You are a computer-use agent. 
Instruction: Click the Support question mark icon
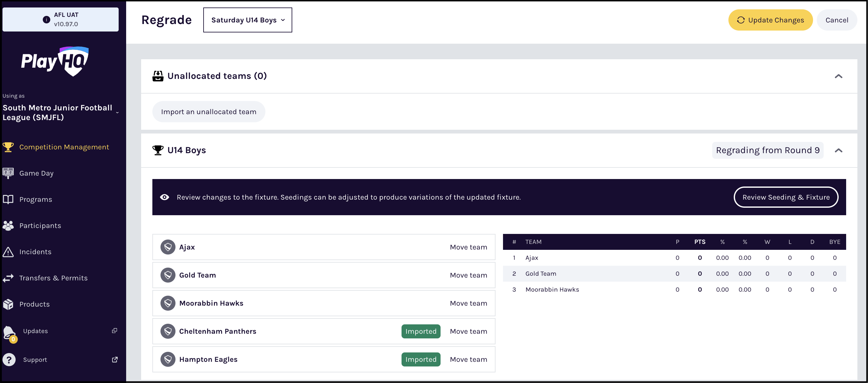[9, 359]
